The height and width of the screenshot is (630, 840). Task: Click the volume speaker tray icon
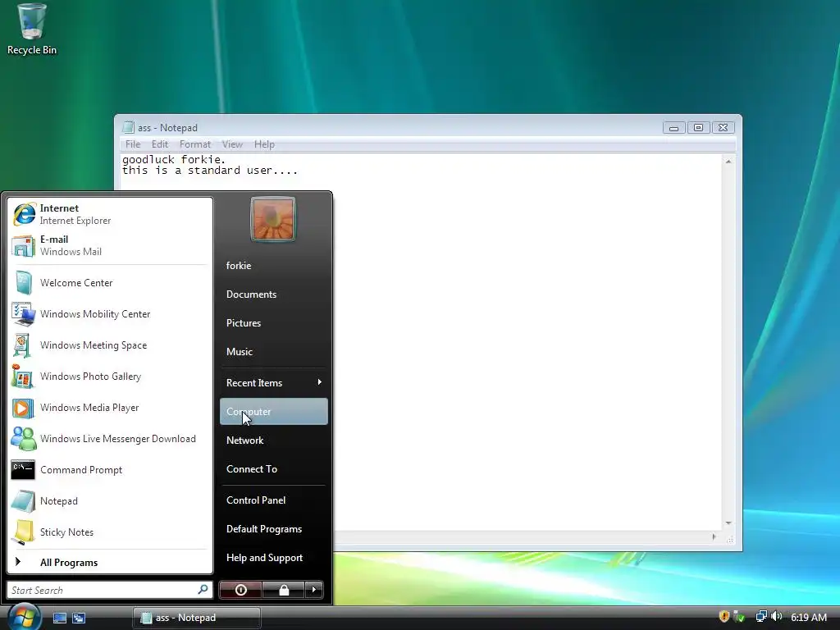(776, 617)
